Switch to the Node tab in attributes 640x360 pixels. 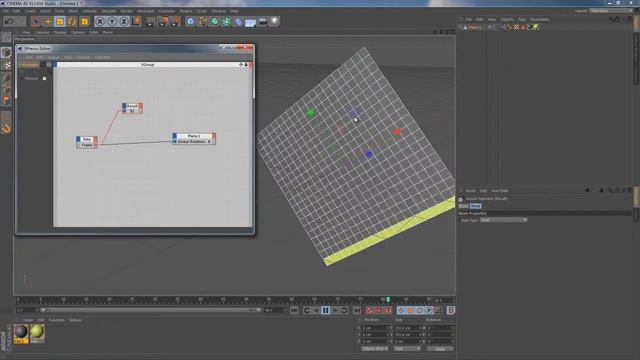(x=476, y=206)
